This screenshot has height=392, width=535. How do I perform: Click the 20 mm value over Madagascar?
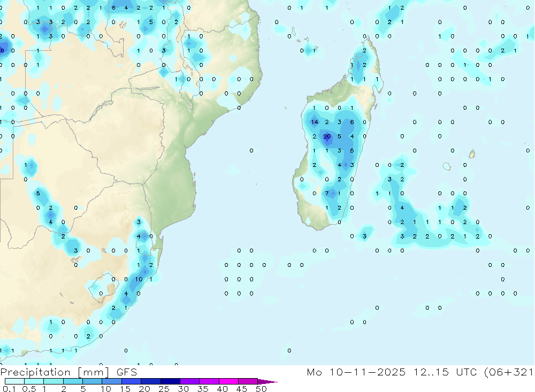click(x=327, y=136)
